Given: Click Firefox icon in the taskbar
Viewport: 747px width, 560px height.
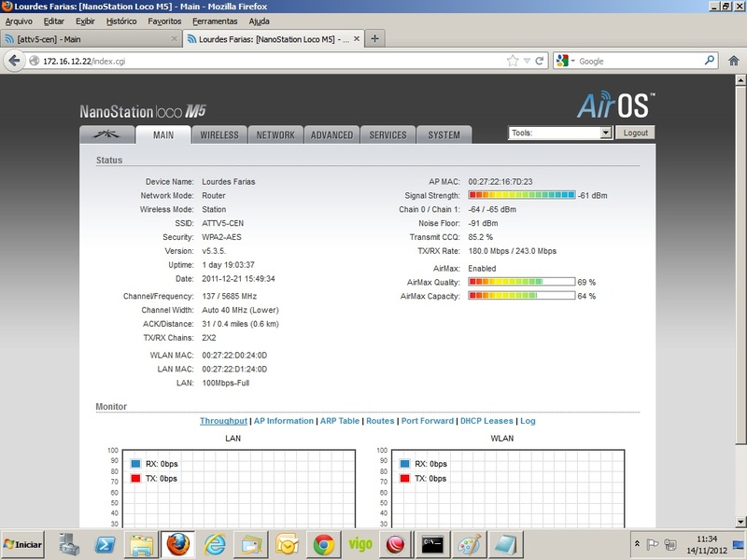Looking at the screenshot, I should point(177,544).
